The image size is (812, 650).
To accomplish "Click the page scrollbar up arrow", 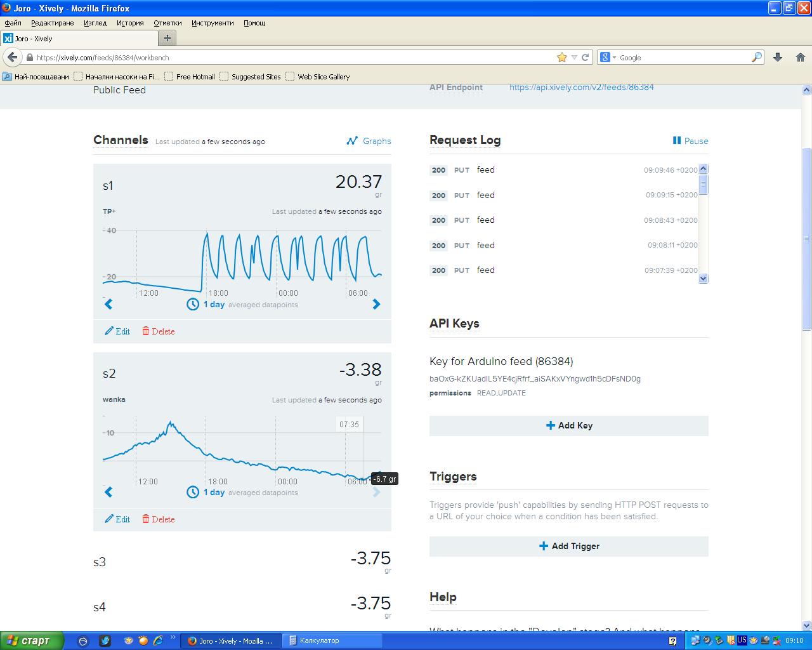I will tap(807, 90).
